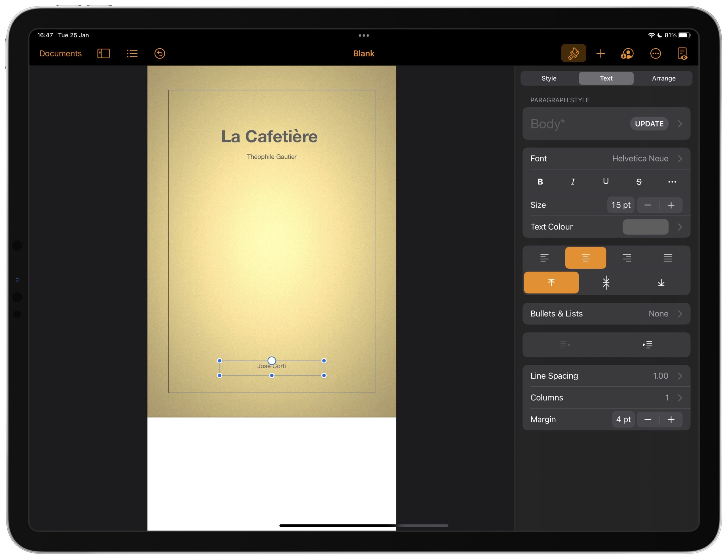Toggle top vertical alignment icon
Image resolution: width=728 pixels, height=560 pixels.
(x=550, y=282)
